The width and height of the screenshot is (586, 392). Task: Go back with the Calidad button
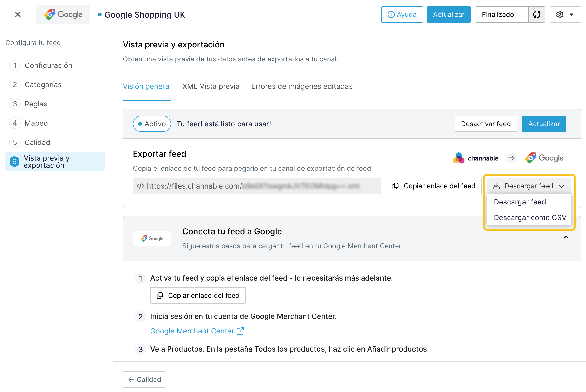(x=144, y=379)
